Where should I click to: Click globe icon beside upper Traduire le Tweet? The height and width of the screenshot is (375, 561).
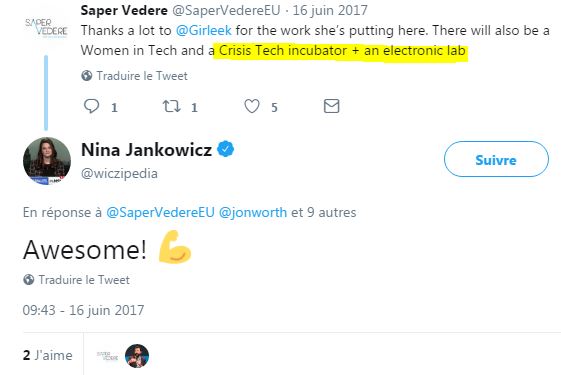87,76
